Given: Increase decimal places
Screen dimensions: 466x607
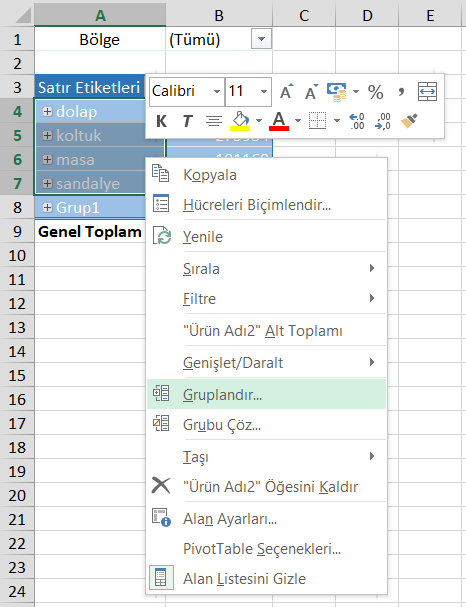Looking at the screenshot, I should coord(357,121).
